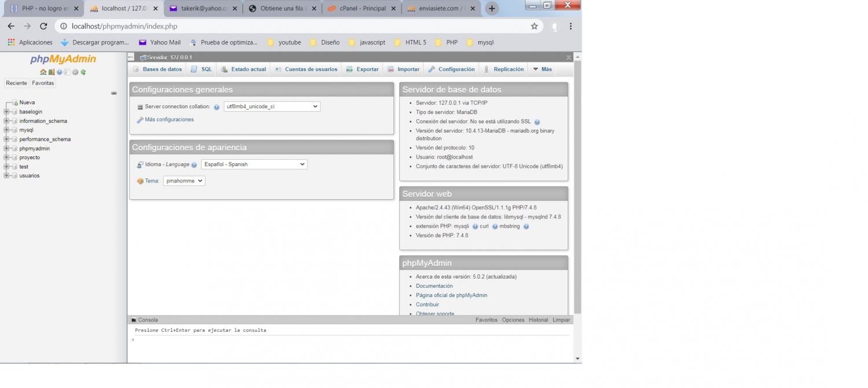Expand the test database node
The image size is (868, 388).
click(x=6, y=166)
